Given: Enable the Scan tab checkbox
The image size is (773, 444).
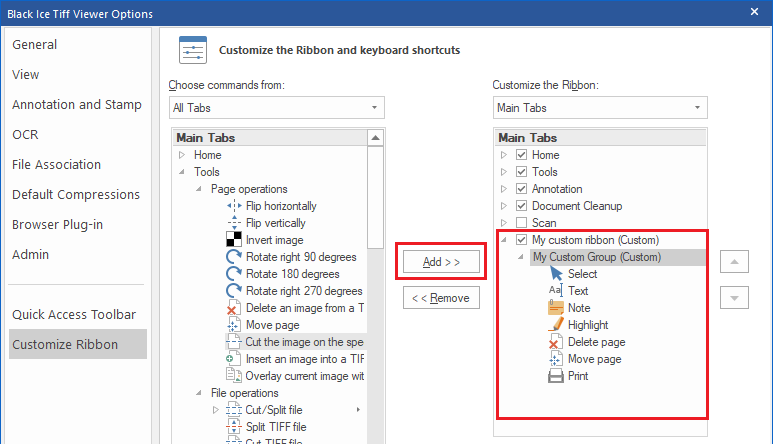Looking at the screenshot, I should [x=521, y=223].
